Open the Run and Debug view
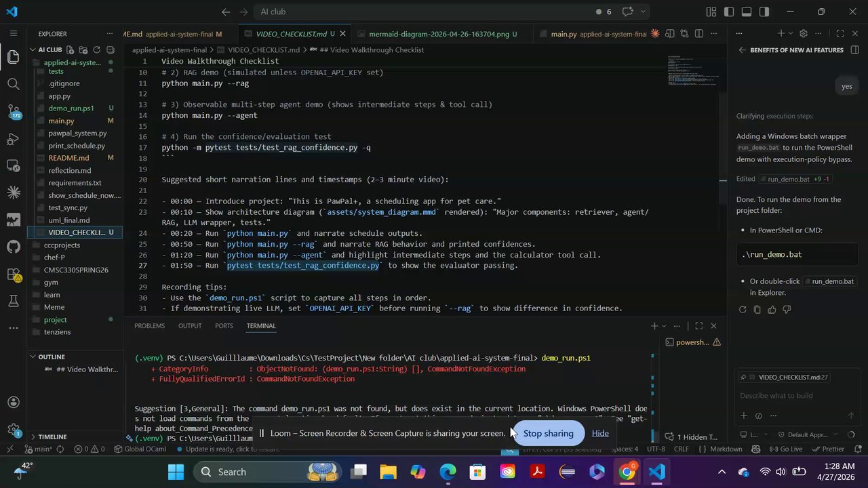This screenshot has width=868, height=488. coord(13,139)
